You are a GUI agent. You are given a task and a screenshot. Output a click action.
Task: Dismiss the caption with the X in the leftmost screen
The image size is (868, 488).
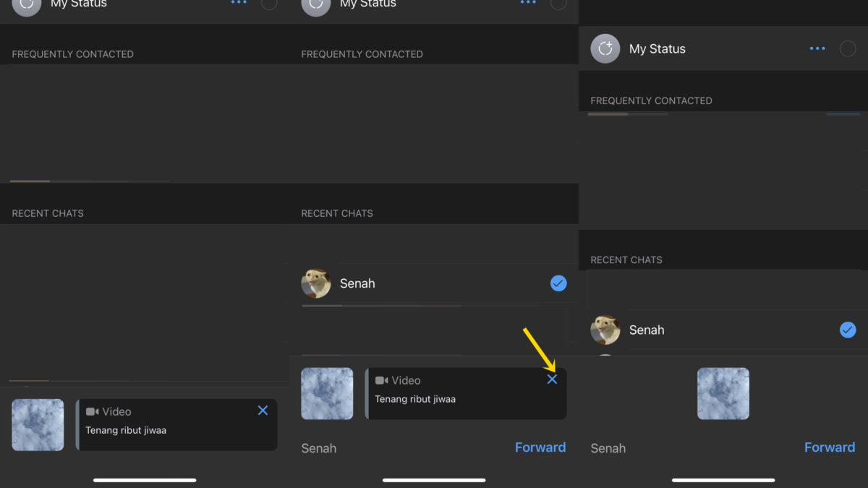tap(263, 411)
